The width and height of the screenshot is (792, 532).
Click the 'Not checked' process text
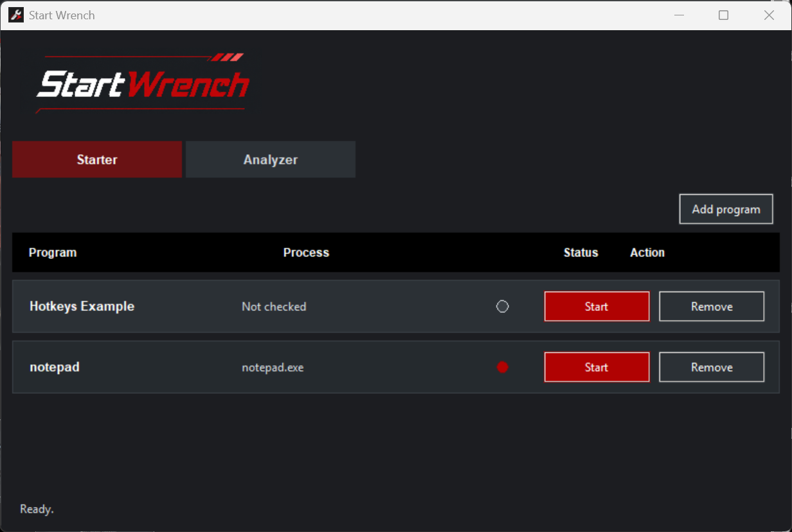[274, 306]
